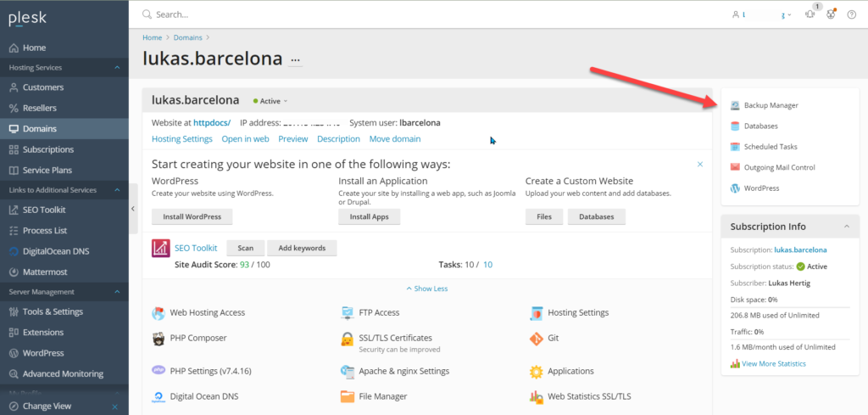868x415 pixels.
Task: Open the httpdocs/ link
Action: click(212, 122)
